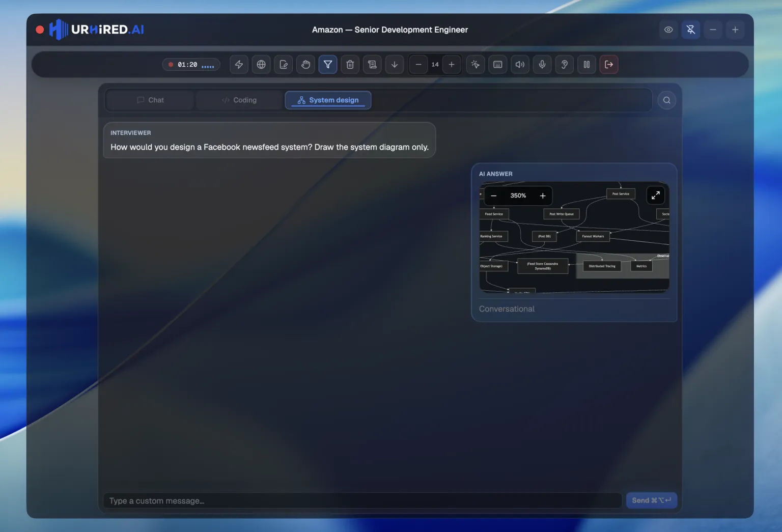Click the interviewer question about Facebook newsfeed

click(269, 147)
